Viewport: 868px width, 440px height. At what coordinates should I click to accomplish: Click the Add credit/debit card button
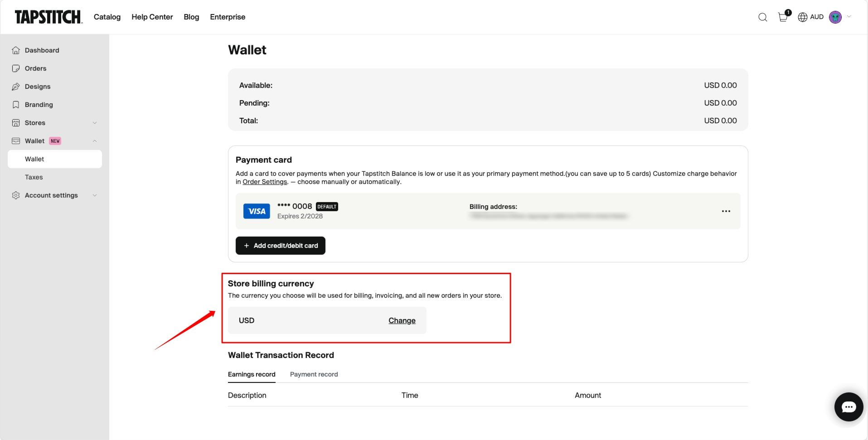click(281, 246)
